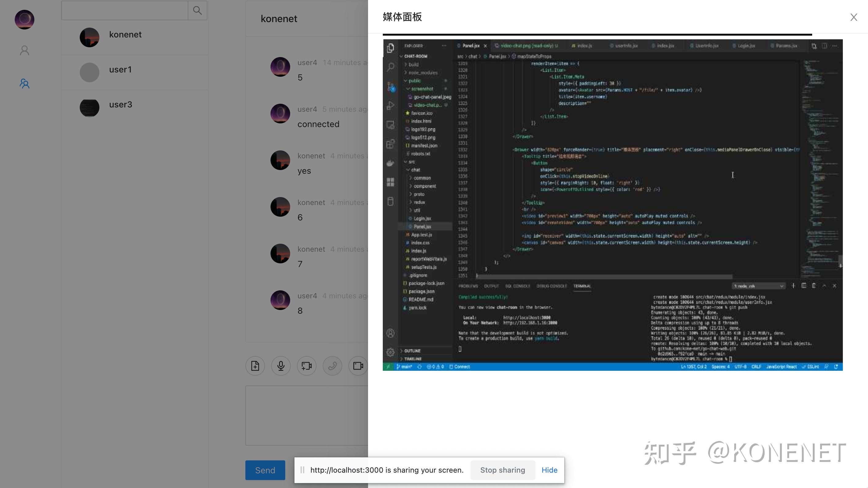Attach a file with the add-file icon
The width and height of the screenshot is (868, 488).
coord(255,366)
